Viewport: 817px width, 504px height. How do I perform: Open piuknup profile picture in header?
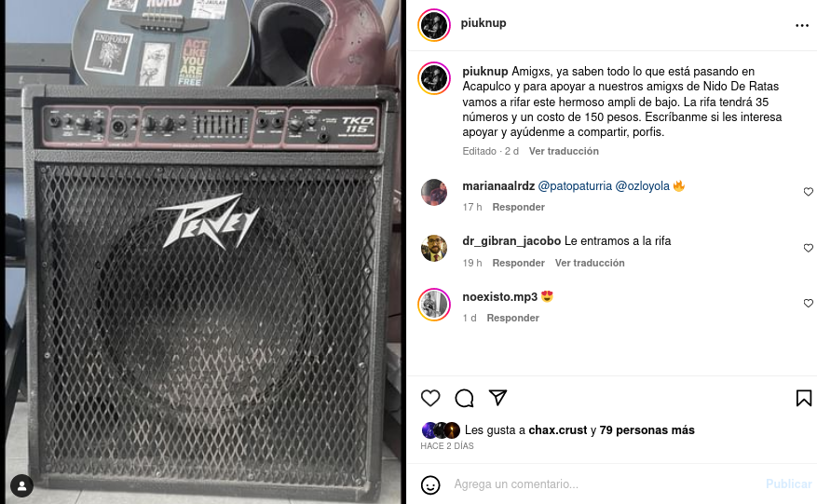[434, 25]
